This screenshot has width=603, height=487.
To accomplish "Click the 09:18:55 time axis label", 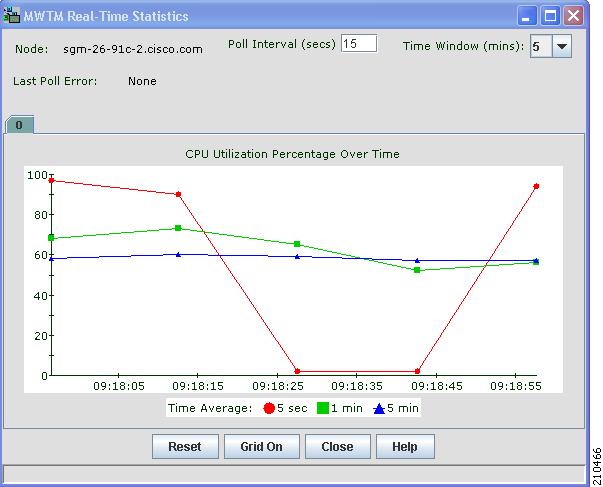I will coord(516,386).
